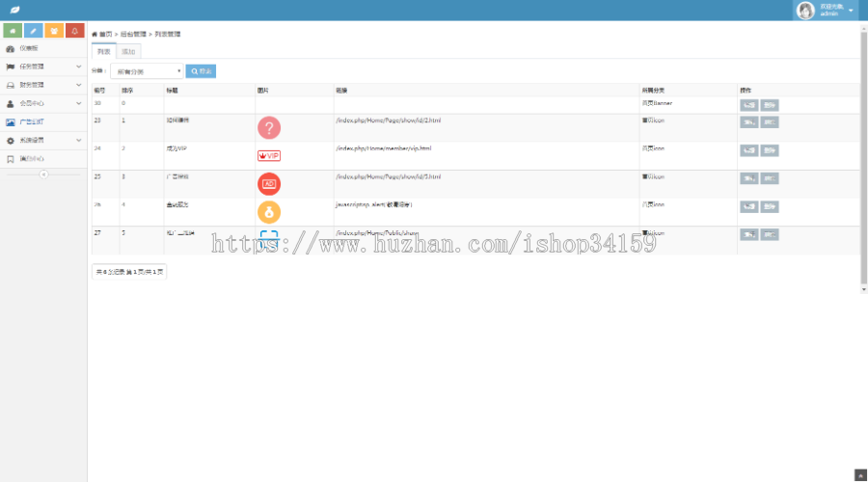Click the scrollbar down arrow
Screen dimensions: 868x482
[x=863, y=289]
